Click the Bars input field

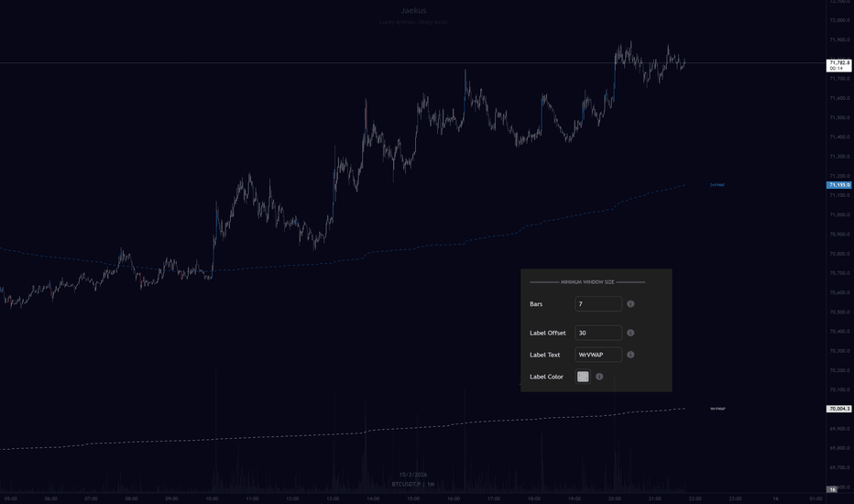598,303
